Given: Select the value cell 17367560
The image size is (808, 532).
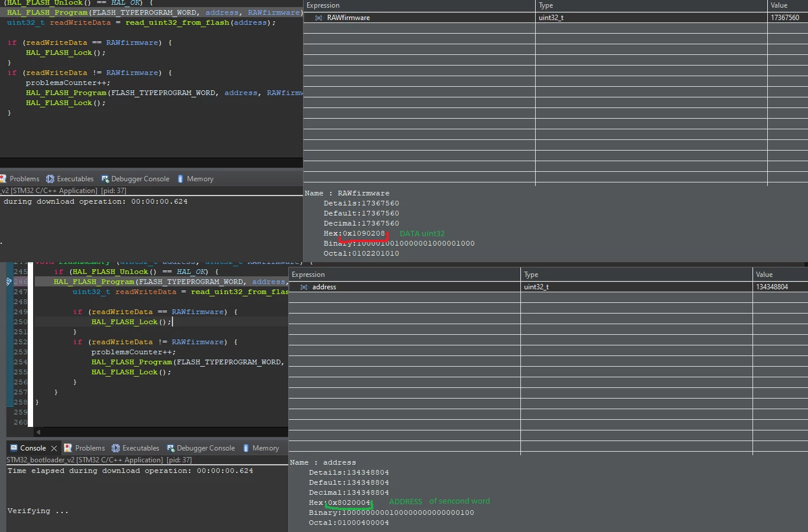Looking at the screenshot, I should click(x=788, y=18).
